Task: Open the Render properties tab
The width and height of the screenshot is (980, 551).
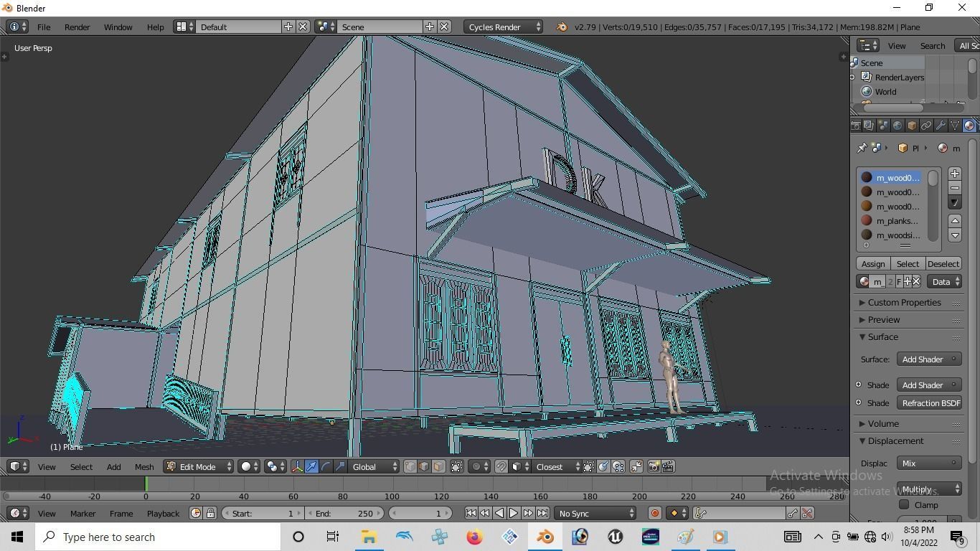Action: tap(855, 126)
